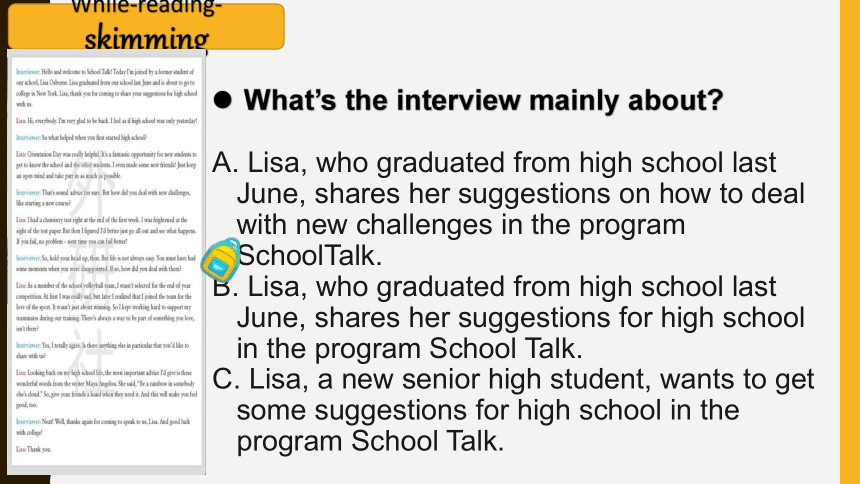Click Lisa's final "Thank you." line
The image size is (860, 484).
pos(33,449)
